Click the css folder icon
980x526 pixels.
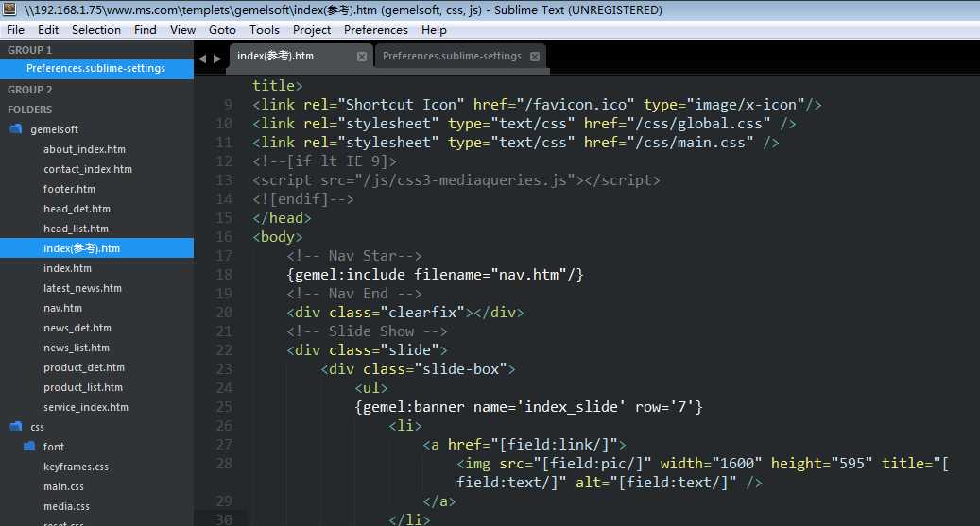point(16,426)
